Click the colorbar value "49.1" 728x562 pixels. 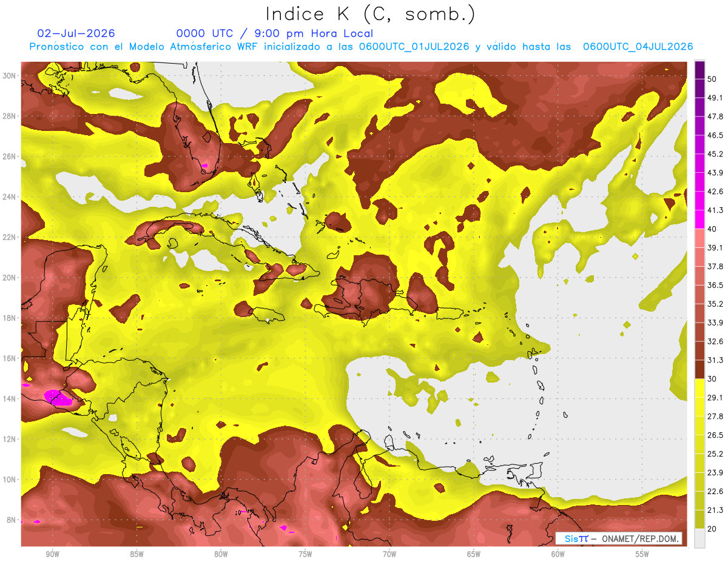point(715,98)
